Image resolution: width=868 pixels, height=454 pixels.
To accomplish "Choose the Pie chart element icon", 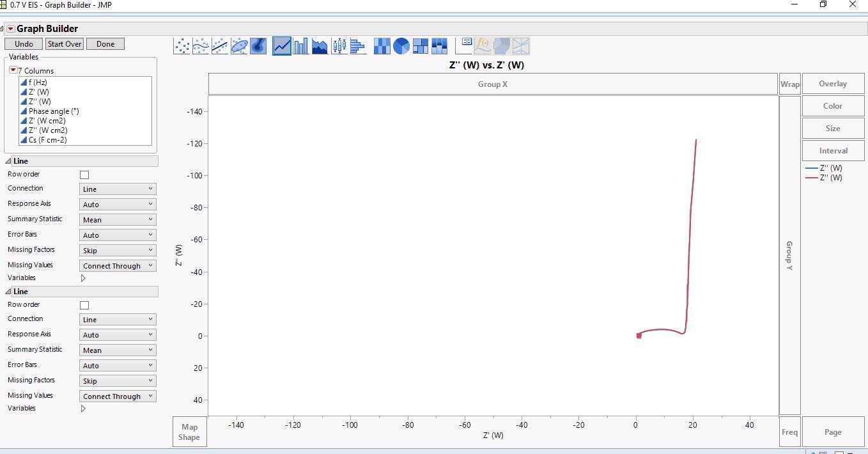I will tap(401, 45).
